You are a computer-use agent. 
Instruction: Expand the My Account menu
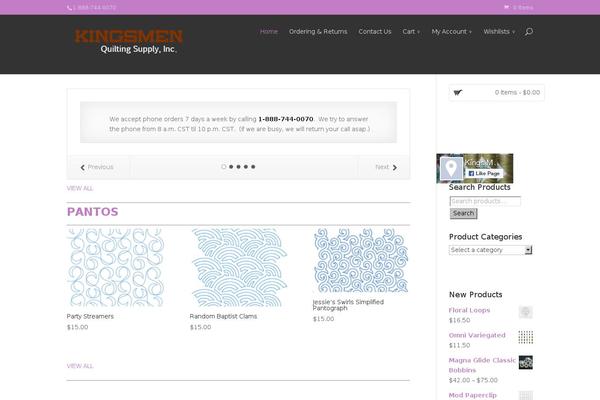click(452, 31)
